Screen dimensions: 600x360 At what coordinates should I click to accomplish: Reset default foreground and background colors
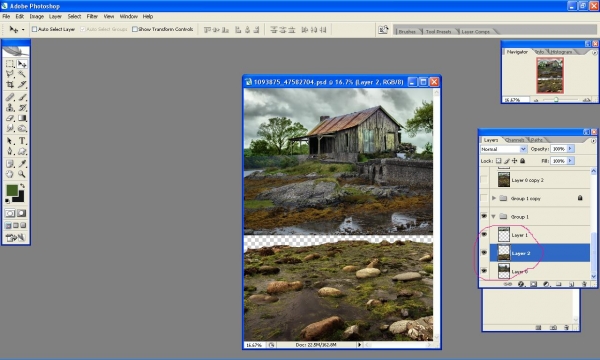7,201
